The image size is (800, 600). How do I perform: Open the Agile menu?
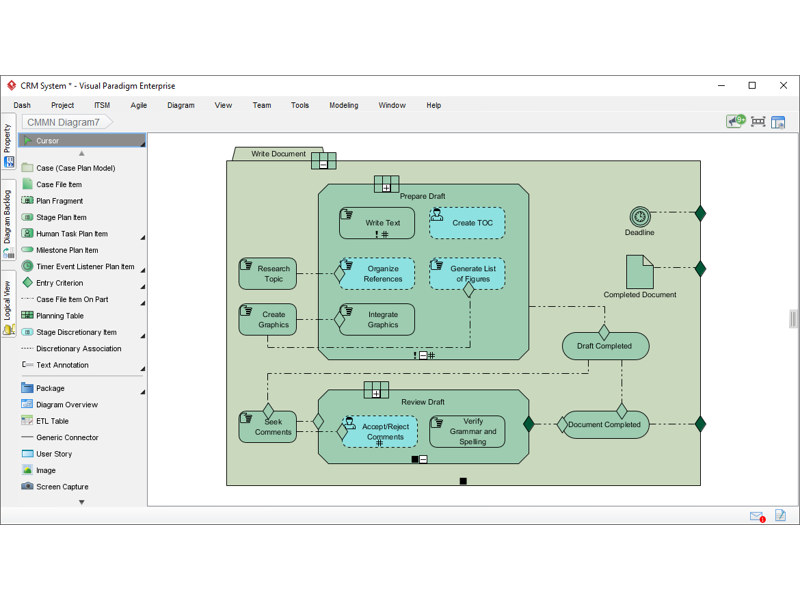click(x=138, y=105)
